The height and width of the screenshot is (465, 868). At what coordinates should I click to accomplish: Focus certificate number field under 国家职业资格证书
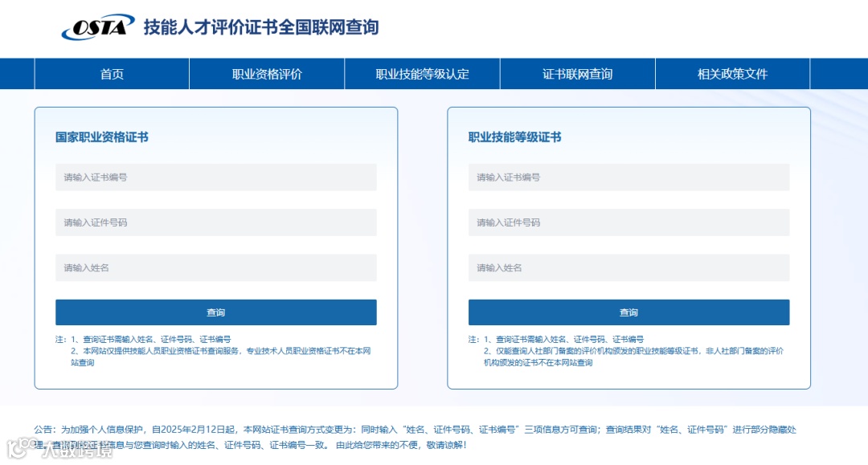pos(216,177)
